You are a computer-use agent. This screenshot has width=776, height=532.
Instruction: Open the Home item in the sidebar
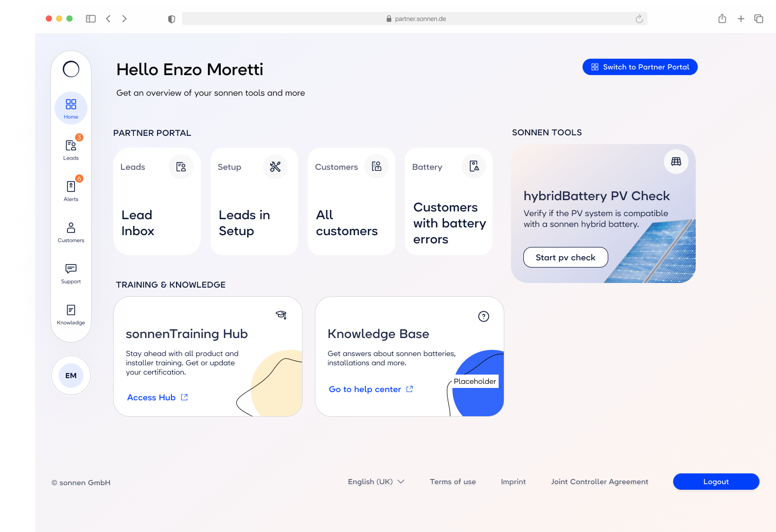[71, 108]
